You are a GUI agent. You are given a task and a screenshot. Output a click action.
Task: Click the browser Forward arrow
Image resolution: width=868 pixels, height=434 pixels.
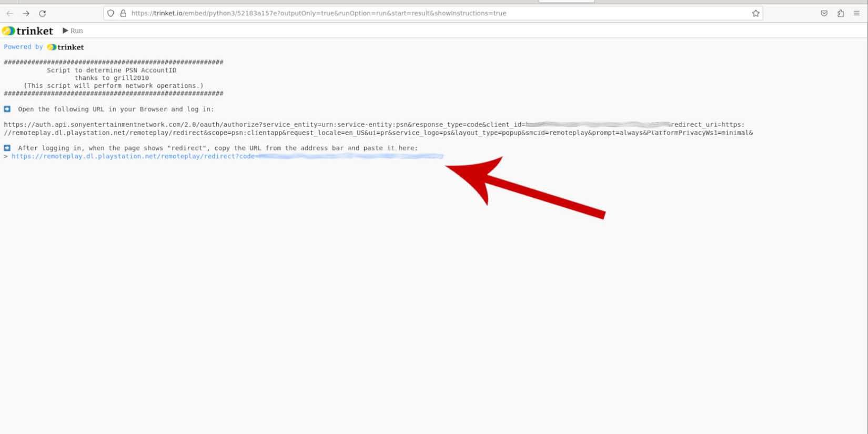pos(26,13)
